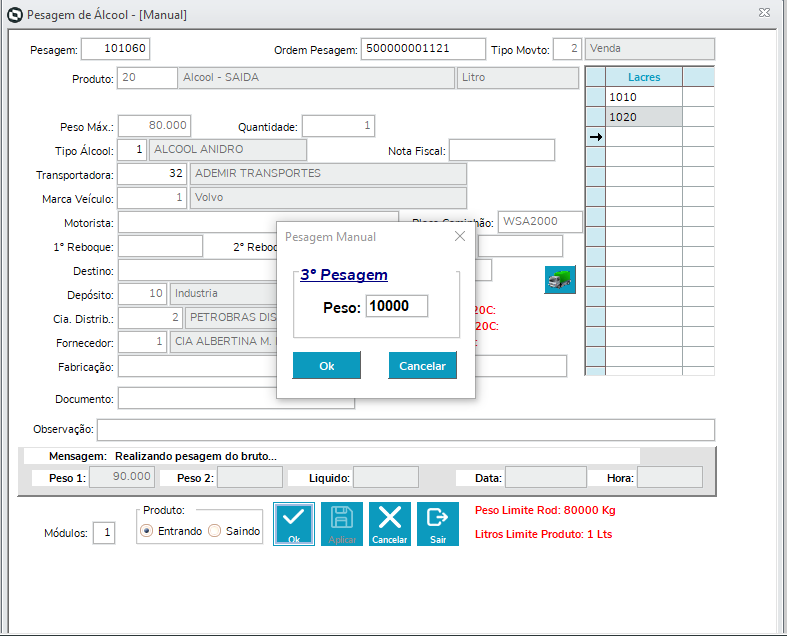Click the Fabricação input field
Image resolution: width=787 pixels, height=636 pixels.
click(x=197, y=366)
